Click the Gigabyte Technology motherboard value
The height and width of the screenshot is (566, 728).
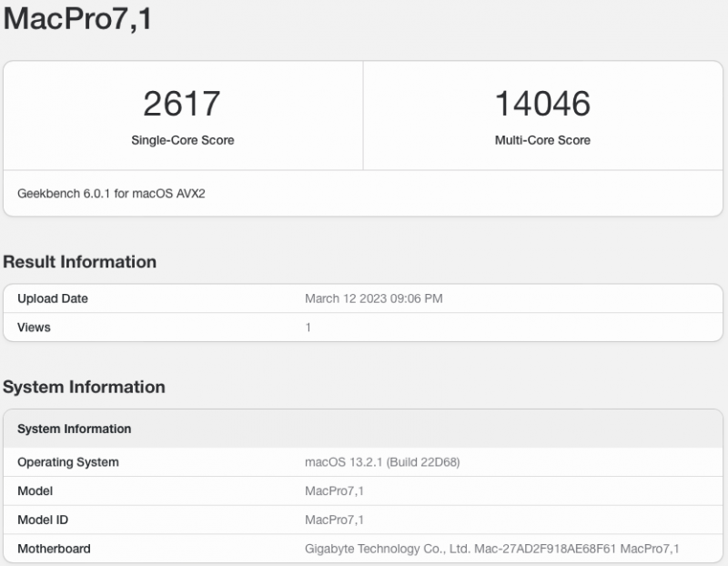pos(491,549)
